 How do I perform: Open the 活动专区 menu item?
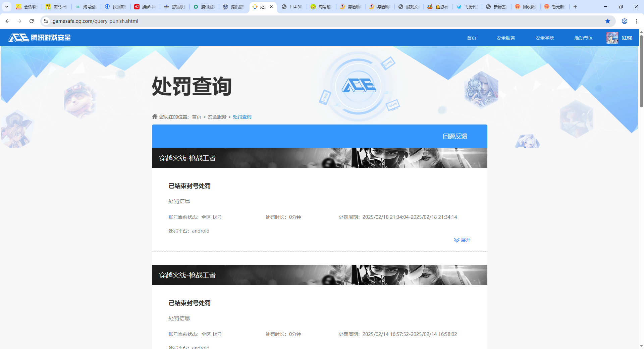[583, 38]
